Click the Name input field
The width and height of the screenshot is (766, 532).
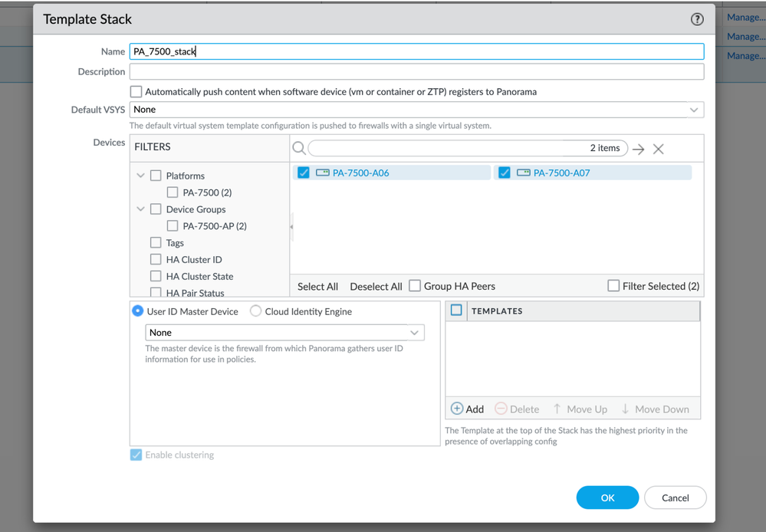click(416, 51)
